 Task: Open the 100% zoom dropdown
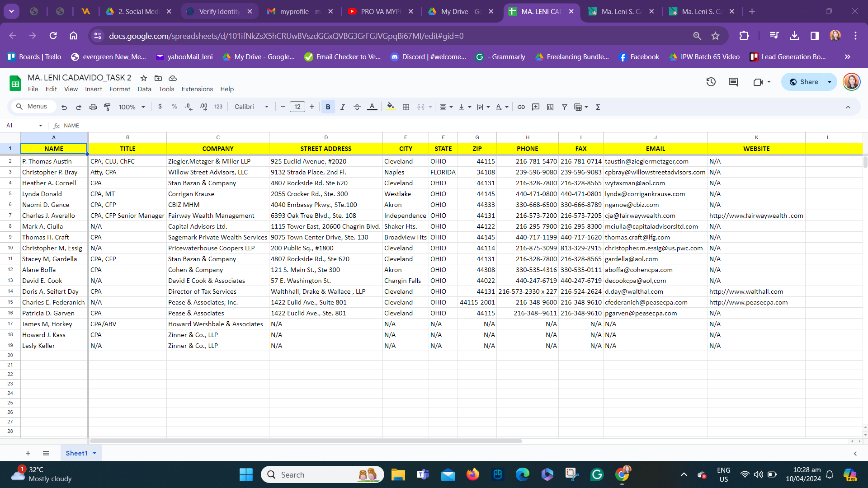click(132, 107)
